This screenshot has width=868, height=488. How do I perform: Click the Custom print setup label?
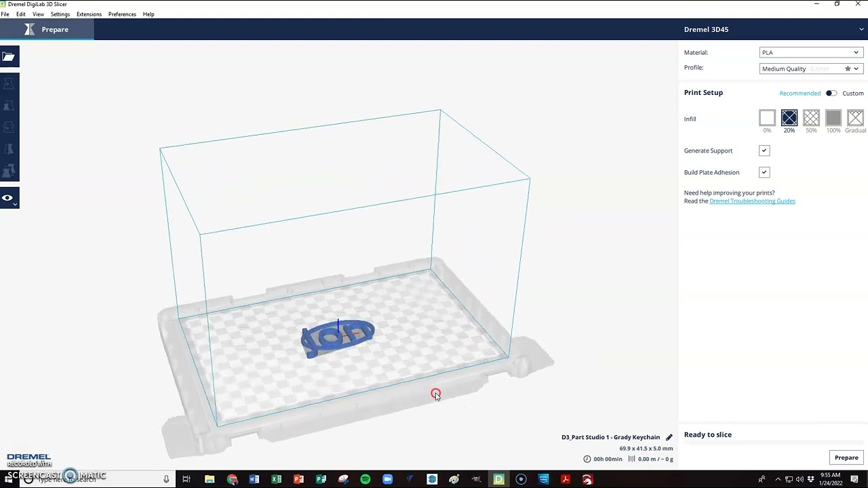coord(853,94)
